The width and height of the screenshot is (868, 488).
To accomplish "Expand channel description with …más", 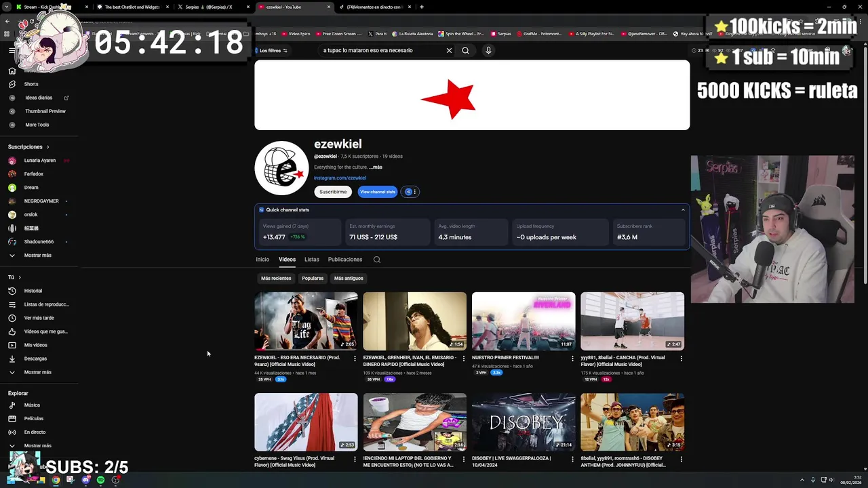I will pos(376,167).
